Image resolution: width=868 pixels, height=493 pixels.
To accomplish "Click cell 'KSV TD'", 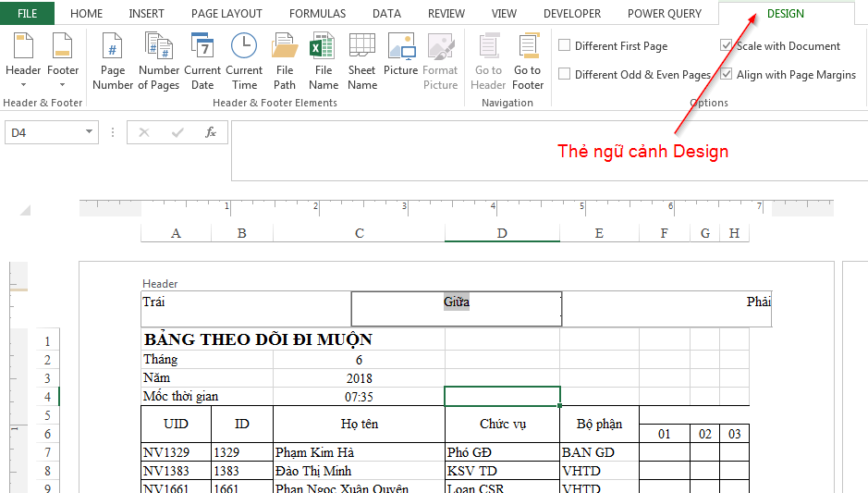I will click(x=503, y=471).
